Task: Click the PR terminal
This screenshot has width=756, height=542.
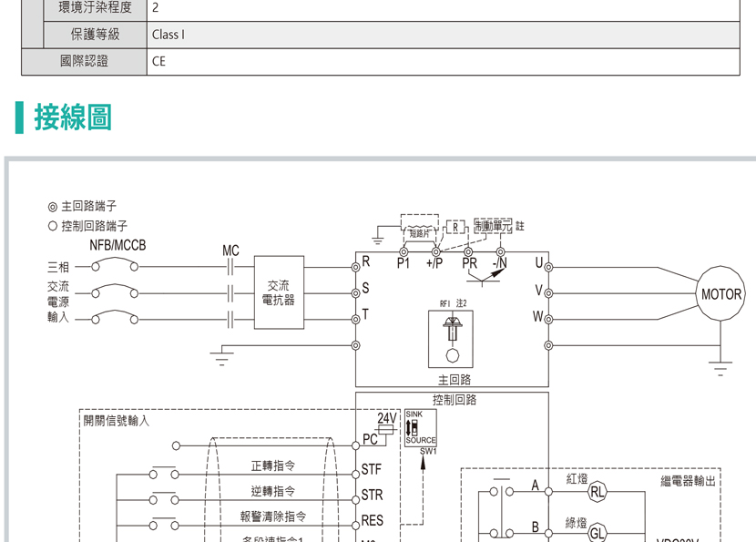Action: (468, 251)
